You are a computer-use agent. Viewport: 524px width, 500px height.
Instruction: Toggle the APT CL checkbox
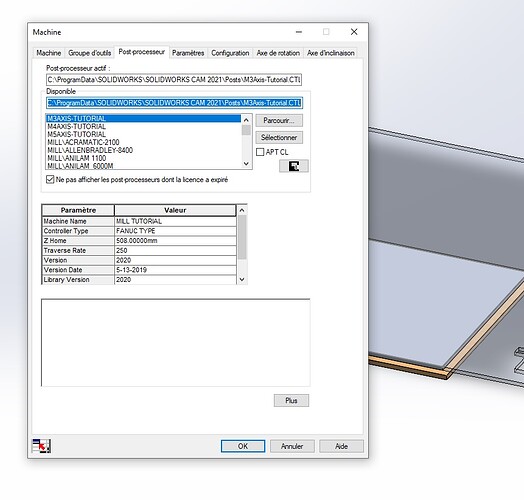(x=260, y=152)
